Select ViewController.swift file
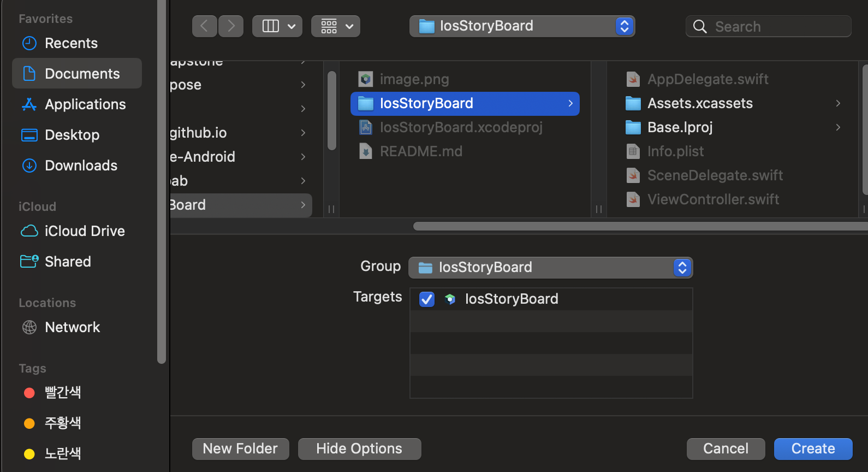Screen dimensions: 868x472 point(733,199)
